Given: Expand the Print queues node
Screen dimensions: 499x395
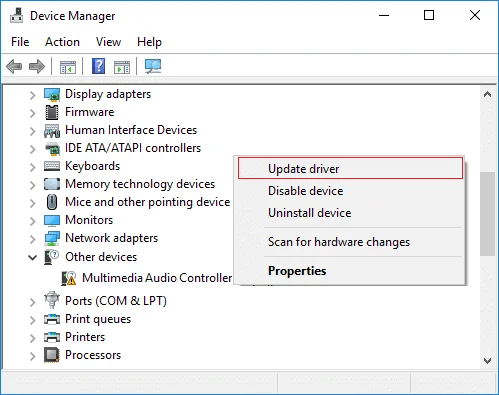Looking at the screenshot, I should coord(32,320).
